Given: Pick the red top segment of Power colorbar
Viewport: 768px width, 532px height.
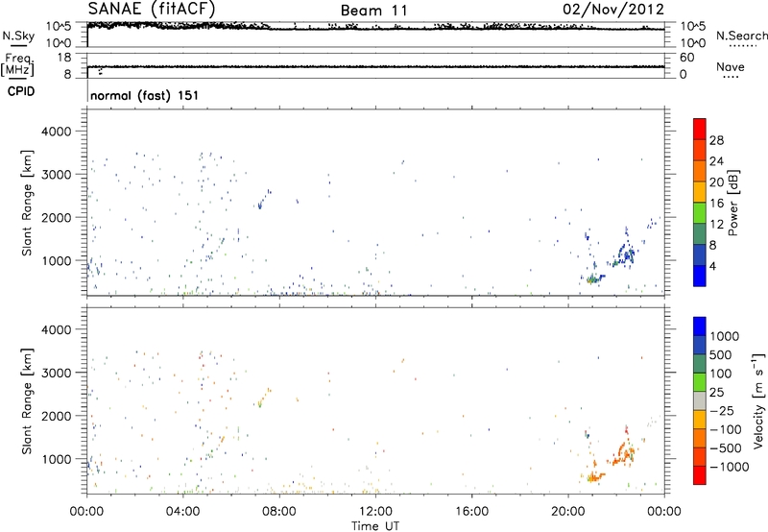Looking at the screenshot, I should coord(700,129).
